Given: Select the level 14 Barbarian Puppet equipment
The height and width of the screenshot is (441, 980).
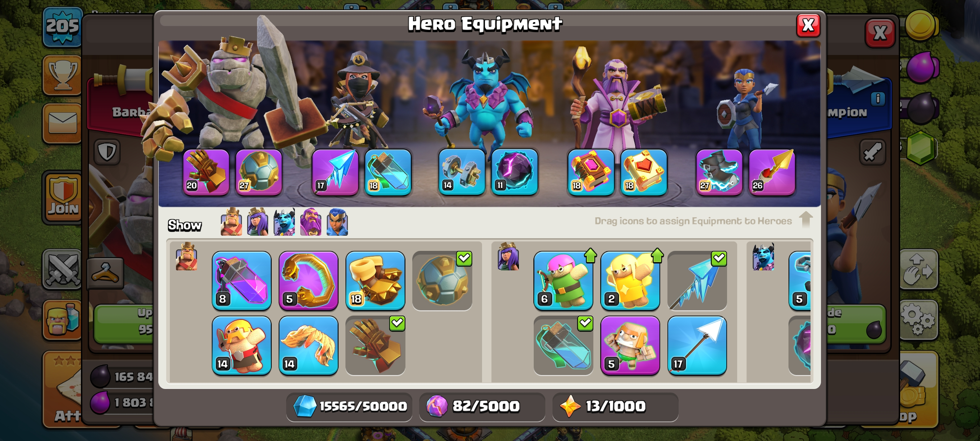Looking at the screenshot, I should click(242, 345).
